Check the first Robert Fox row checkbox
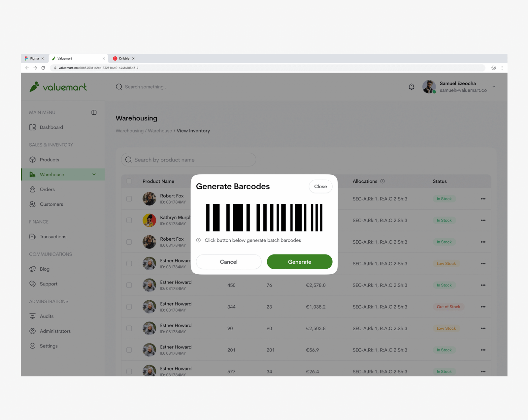Viewport: 528px width, 420px height. coord(129,199)
